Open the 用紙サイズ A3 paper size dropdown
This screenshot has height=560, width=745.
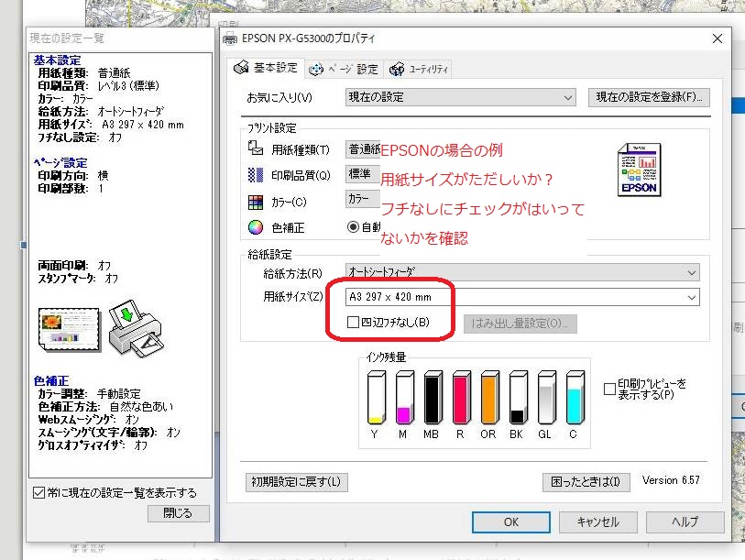click(x=522, y=297)
